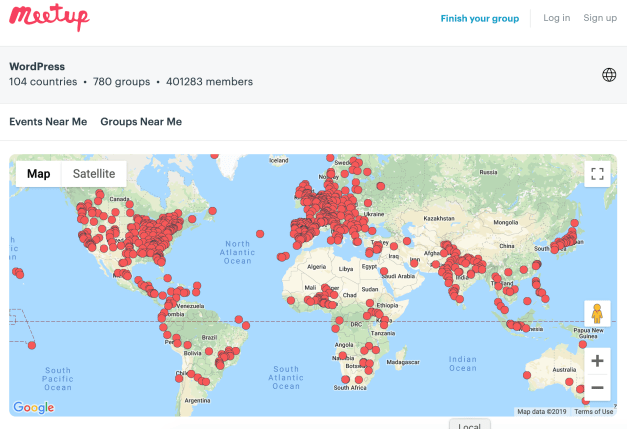Open the Events Near Me tab
Screen dimensions: 627x429
(48, 122)
